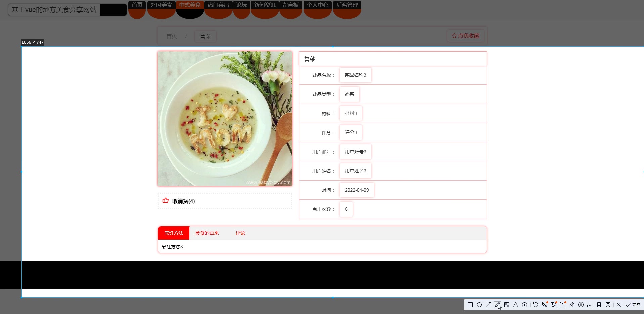Open the long screenshot scissors tool

point(545,305)
